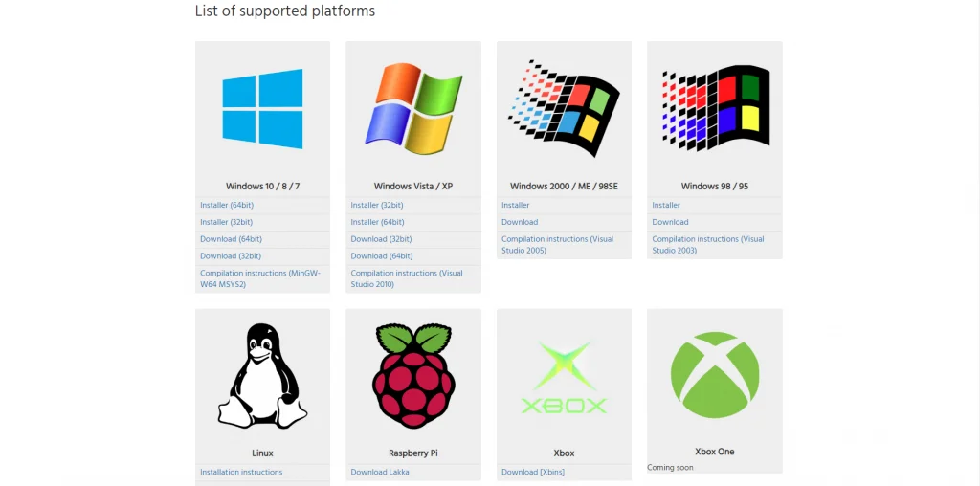Select the Windows 2000 / ME / 98SE logo
The height and width of the screenshot is (486, 980).
pos(564,109)
